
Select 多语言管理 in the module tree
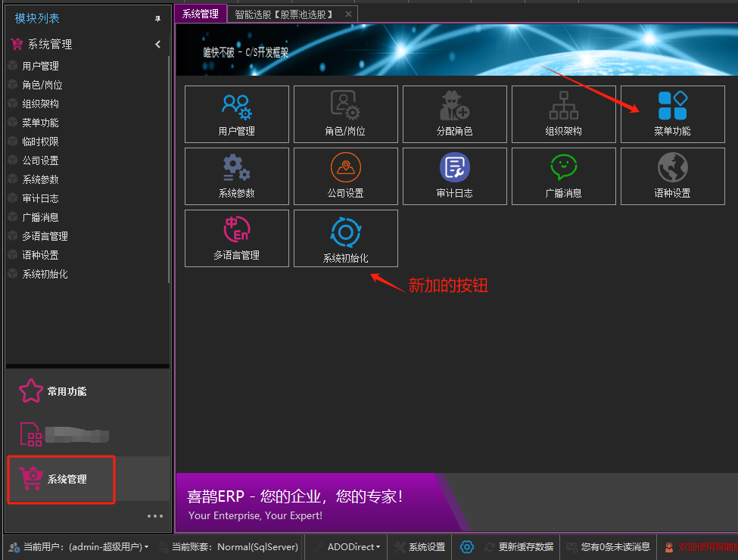click(x=45, y=236)
